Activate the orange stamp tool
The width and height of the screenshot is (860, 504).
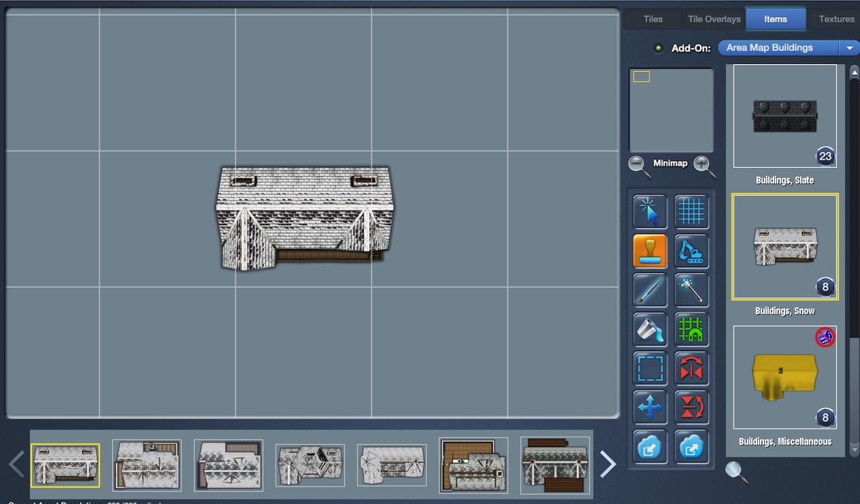[x=650, y=251]
